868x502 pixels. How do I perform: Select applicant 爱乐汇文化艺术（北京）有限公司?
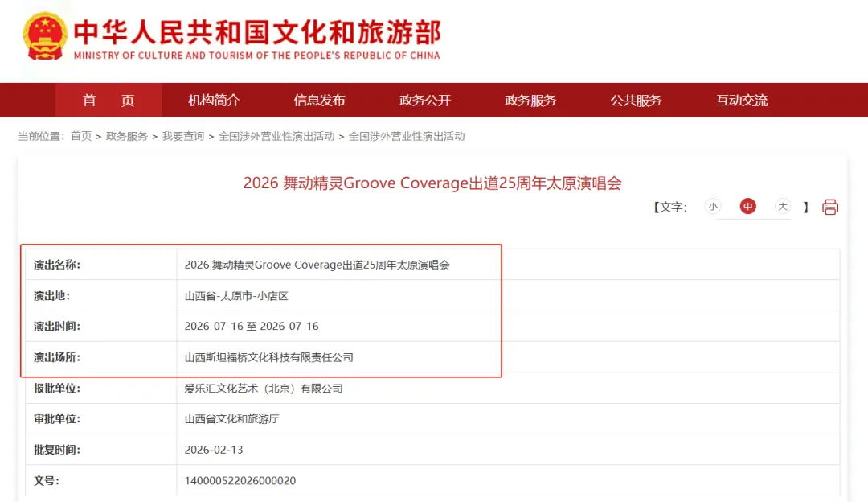click(x=264, y=389)
